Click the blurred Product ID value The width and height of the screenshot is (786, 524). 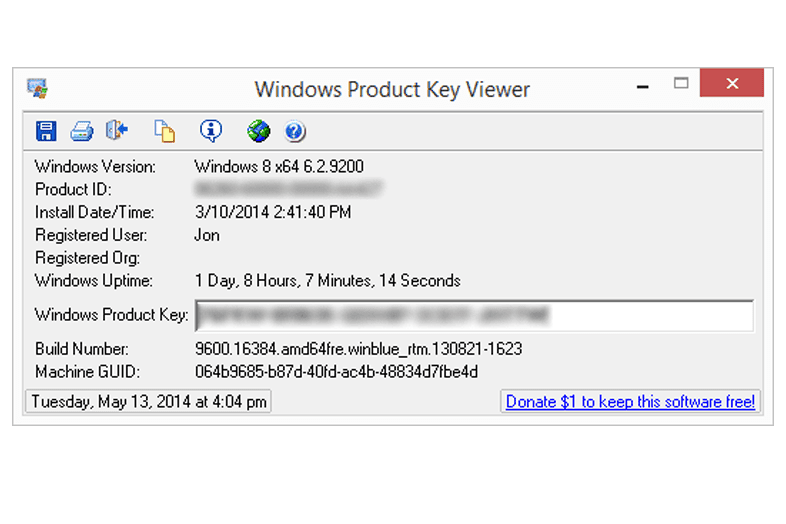[x=289, y=189]
